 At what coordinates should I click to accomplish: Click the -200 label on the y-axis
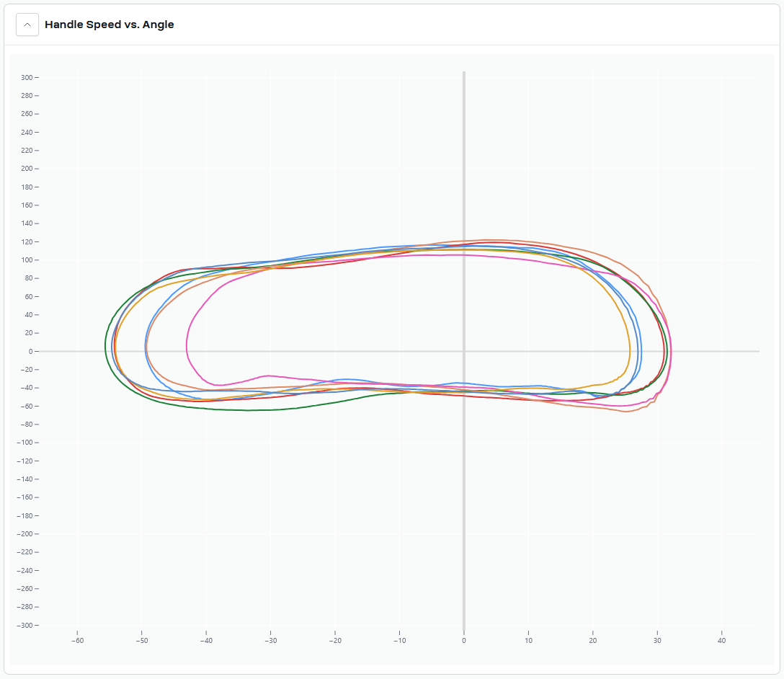tap(24, 534)
